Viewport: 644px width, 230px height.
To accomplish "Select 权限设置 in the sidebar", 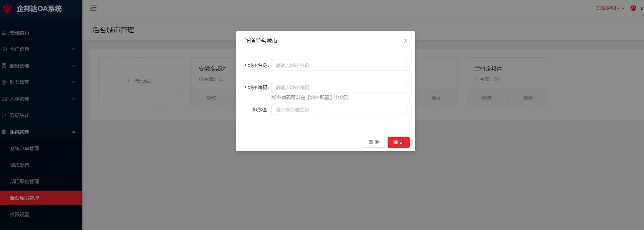I will 20,215.
